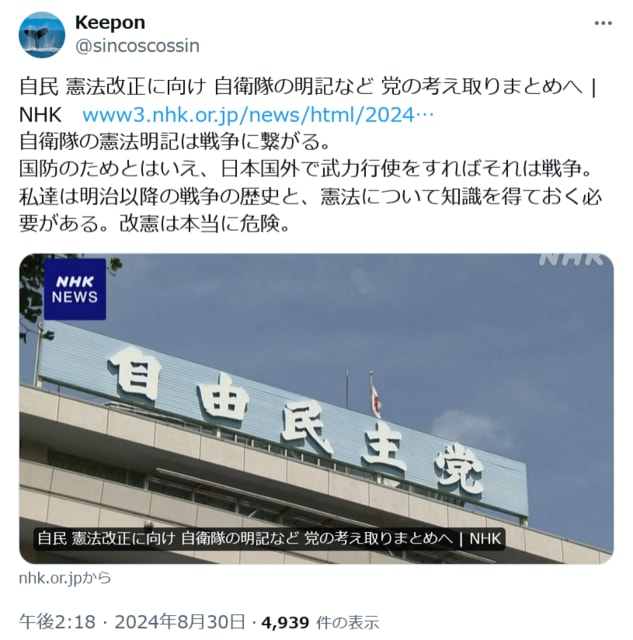The height and width of the screenshot is (640, 633).
Task: Click the 自由民主党 building sign in image
Action: coord(295,421)
